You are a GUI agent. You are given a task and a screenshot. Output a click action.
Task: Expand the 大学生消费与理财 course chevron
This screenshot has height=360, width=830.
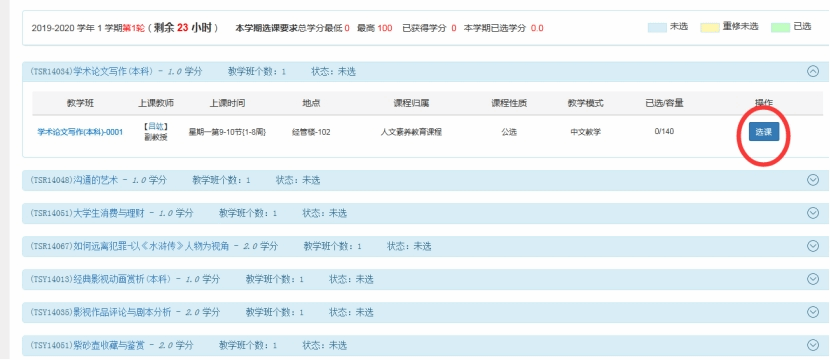(x=814, y=213)
